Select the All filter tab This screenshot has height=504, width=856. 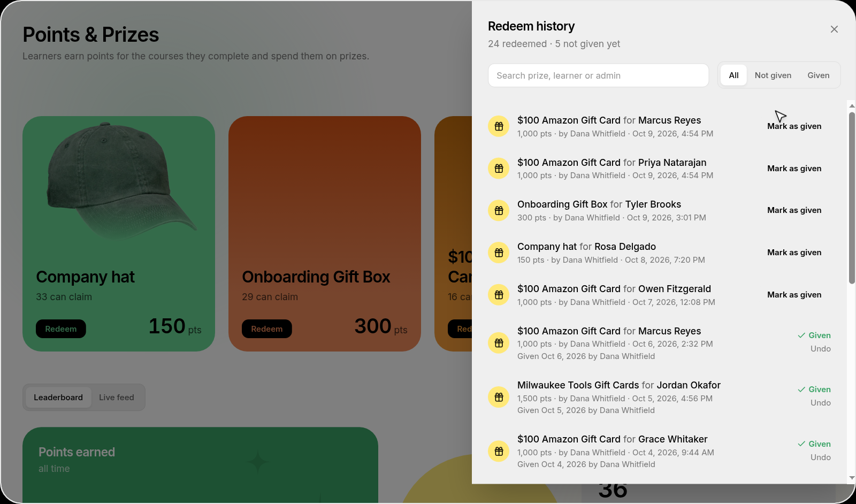[733, 75]
